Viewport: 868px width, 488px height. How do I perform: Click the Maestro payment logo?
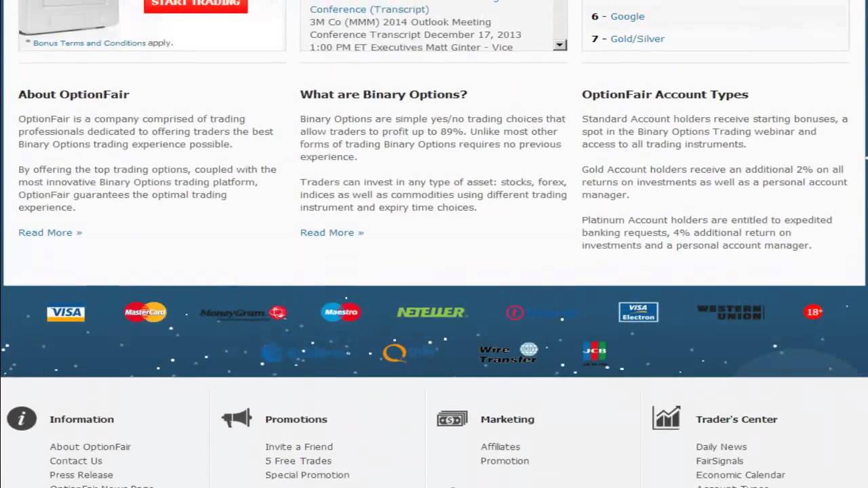point(340,312)
